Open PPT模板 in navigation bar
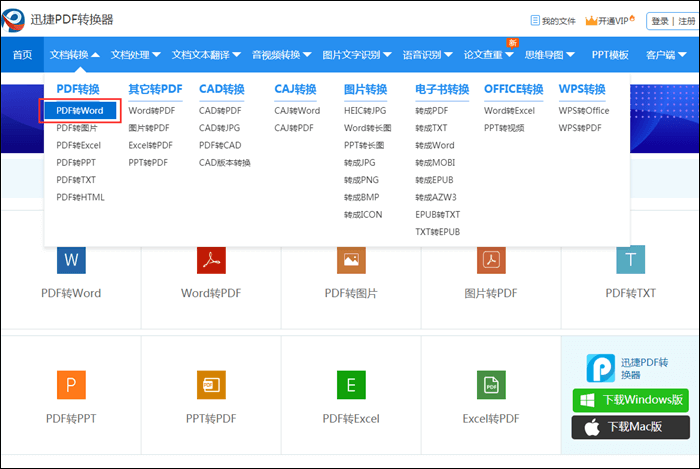700x469 pixels. (x=610, y=55)
